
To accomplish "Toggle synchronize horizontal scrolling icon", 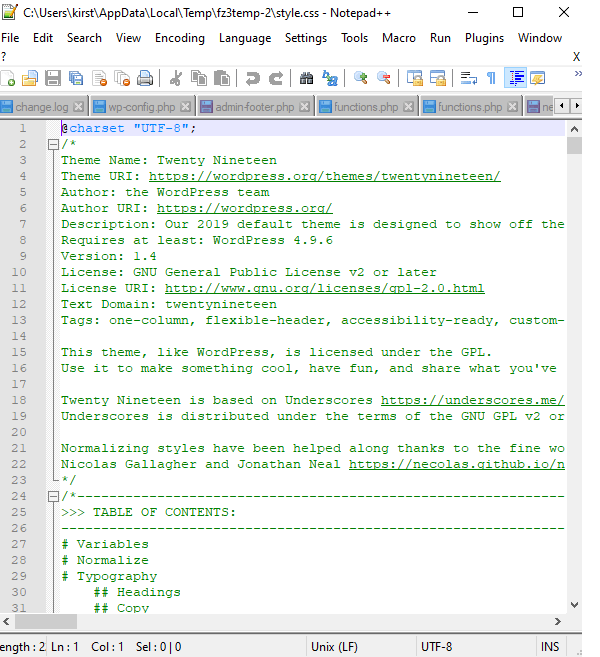I will [x=438, y=78].
